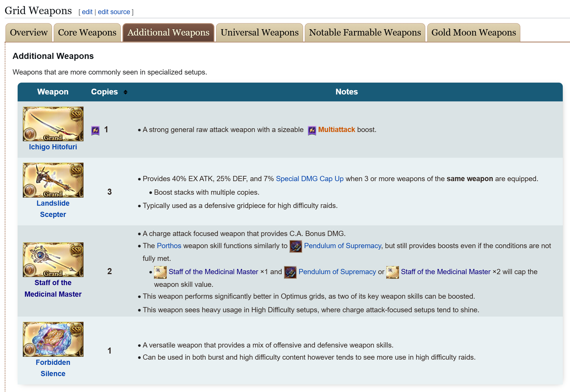Click the second Pendulum of Supremacy small icon

click(290, 272)
